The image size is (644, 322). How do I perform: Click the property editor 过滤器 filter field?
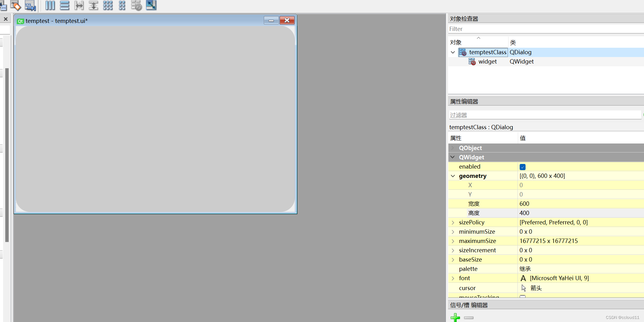[545, 115]
